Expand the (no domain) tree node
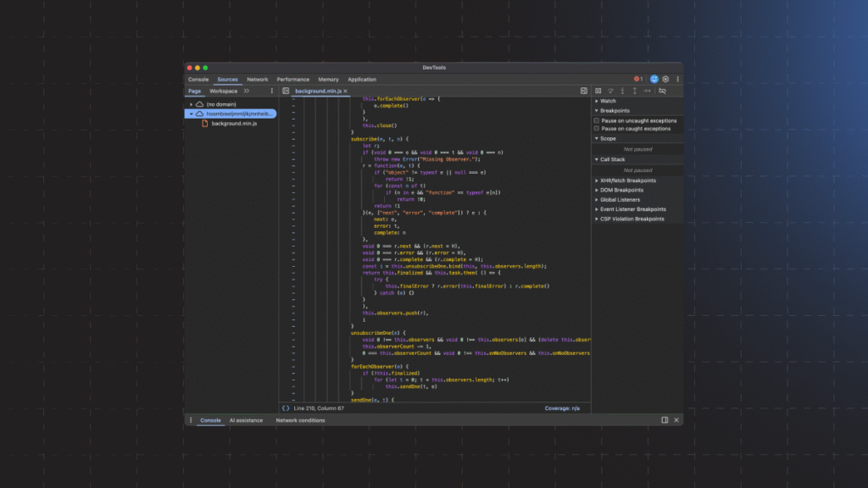The image size is (868, 488). pos(192,104)
